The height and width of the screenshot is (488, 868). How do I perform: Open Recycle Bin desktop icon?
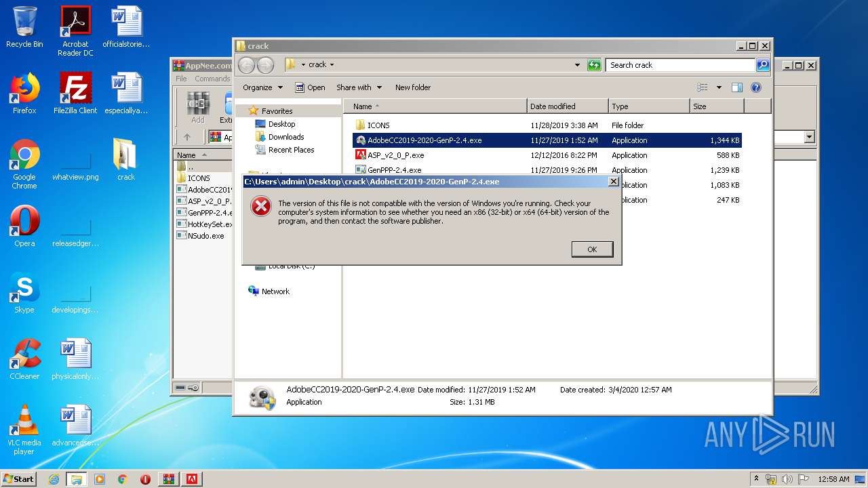pos(24,28)
